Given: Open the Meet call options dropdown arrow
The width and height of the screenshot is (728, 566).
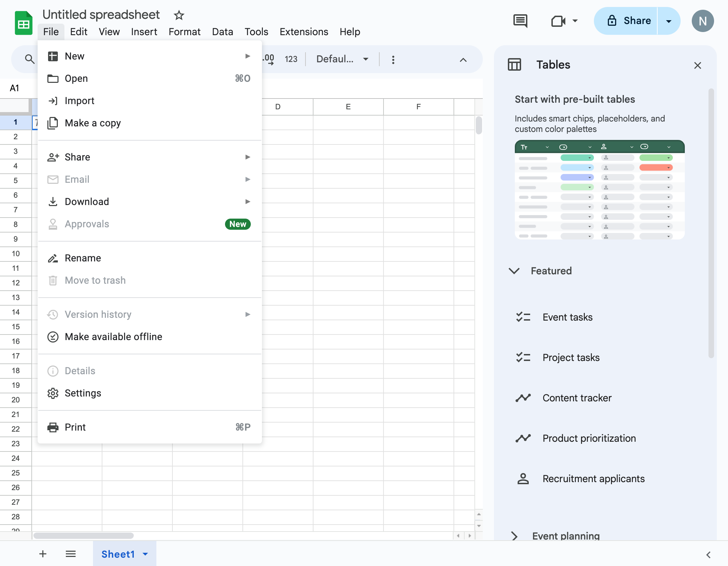Looking at the screenshot, I should tap(575, 21).
